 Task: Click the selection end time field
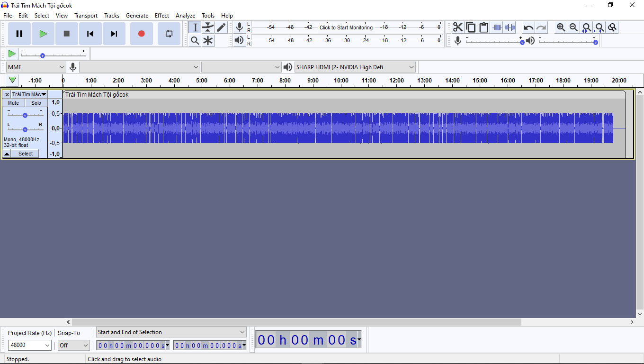[x=209, y=346]
